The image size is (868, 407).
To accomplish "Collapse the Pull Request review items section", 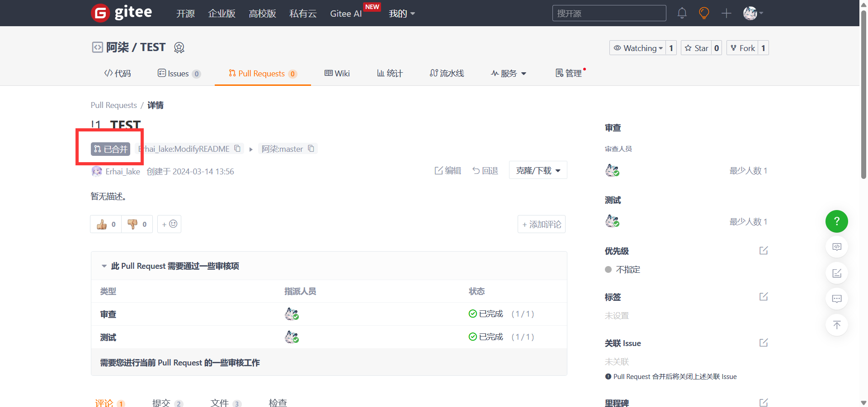I will pyautogui.click(x=104, y=266).
